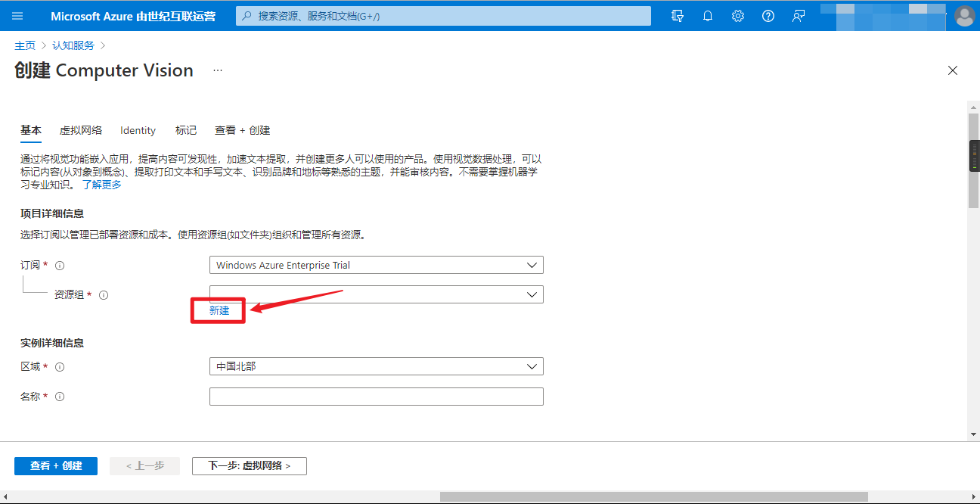Click the 主页 breadcrumb link

point(25,45)
